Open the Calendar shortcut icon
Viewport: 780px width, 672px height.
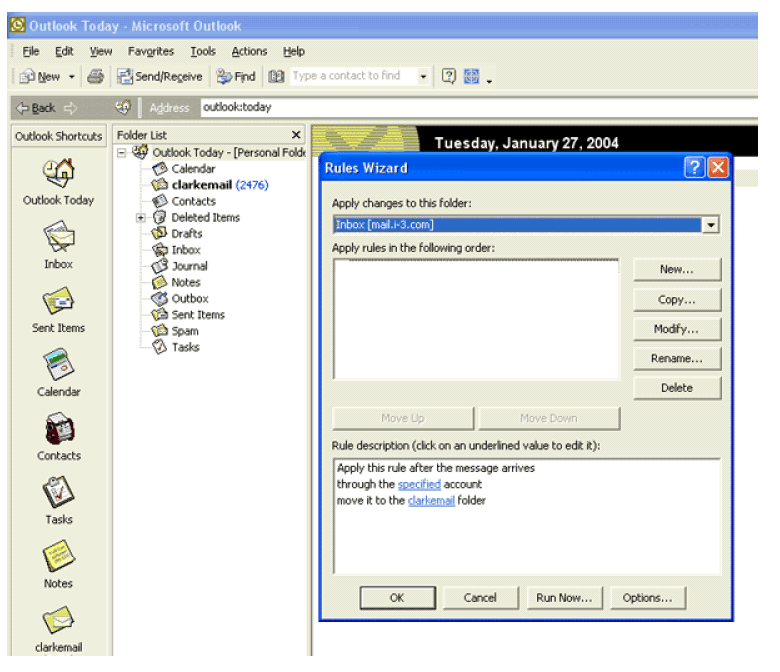[58, 364]
